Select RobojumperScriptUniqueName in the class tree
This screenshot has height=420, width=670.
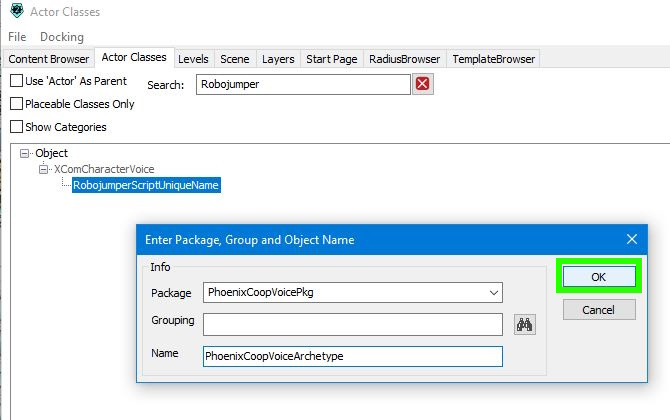click(x=146, y=185)
